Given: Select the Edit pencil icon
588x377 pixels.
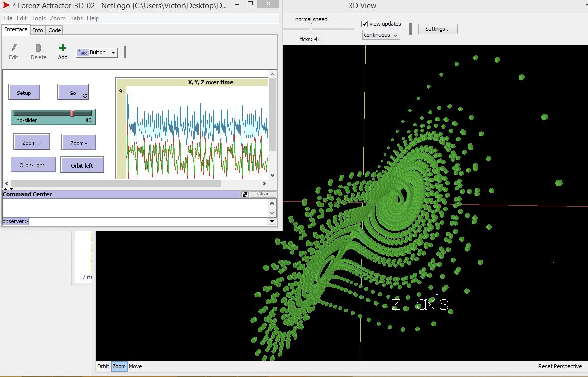Looking at the screenshot, I should point(13,48).
